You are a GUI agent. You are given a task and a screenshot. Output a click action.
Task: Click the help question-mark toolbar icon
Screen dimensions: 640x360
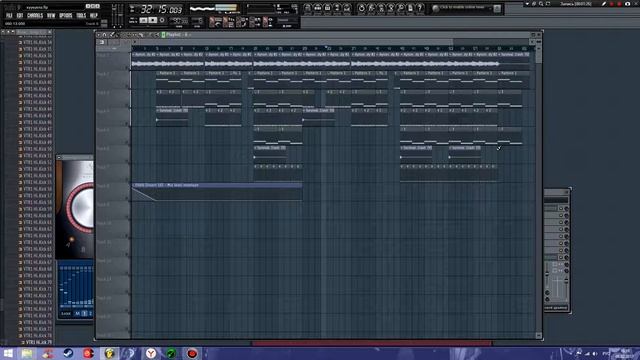420,8
